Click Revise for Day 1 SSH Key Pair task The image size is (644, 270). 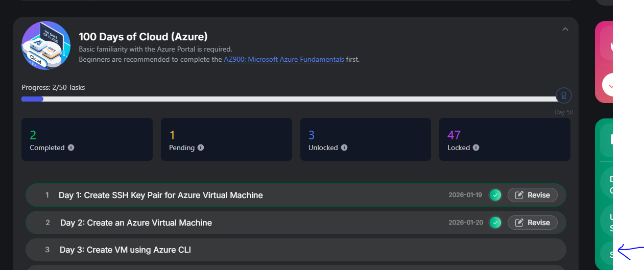click(x=533, y=195)
